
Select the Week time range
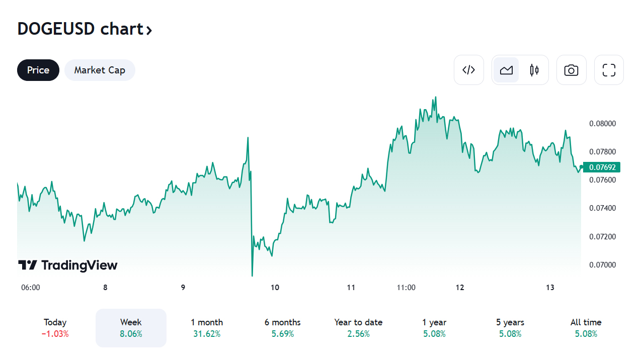coord(131,327)
